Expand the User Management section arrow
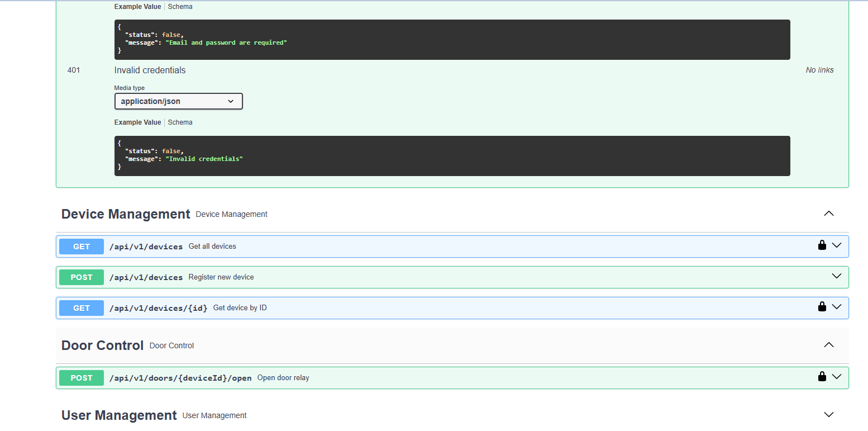868x431 pixels. (829, 415)
